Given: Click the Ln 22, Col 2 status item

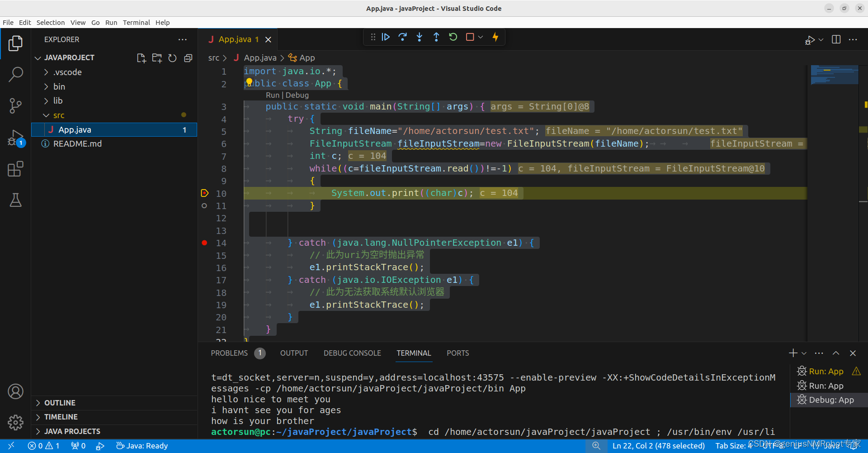Looking at the screenshot, I should [659, 446].
